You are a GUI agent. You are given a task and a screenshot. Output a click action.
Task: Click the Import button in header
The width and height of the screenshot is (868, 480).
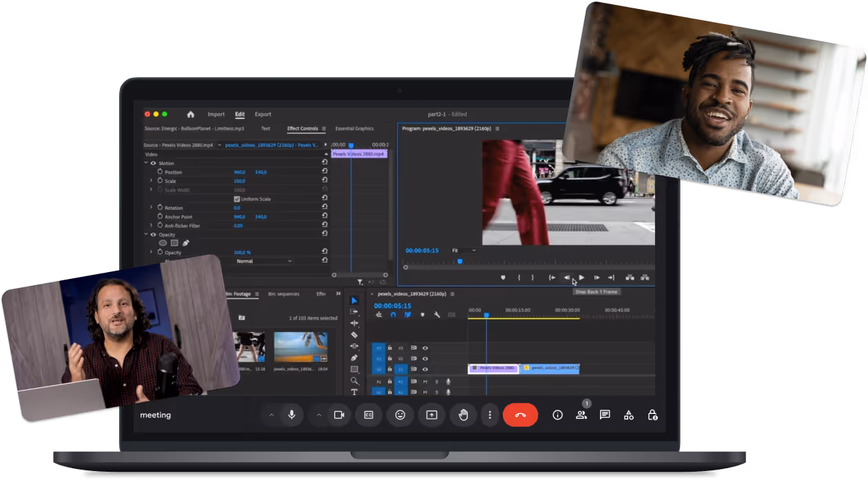point(216,114)
